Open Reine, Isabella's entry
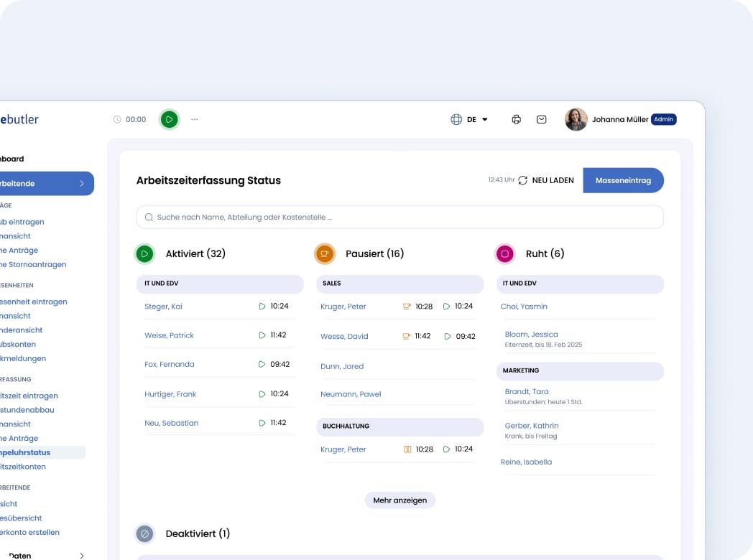 pos(526,462)
